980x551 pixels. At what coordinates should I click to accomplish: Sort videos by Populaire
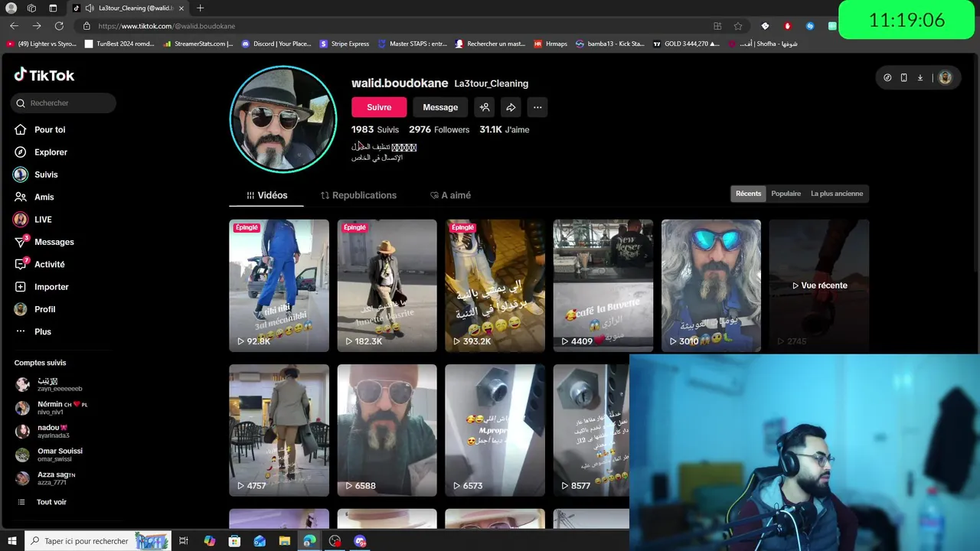[786, 194]
